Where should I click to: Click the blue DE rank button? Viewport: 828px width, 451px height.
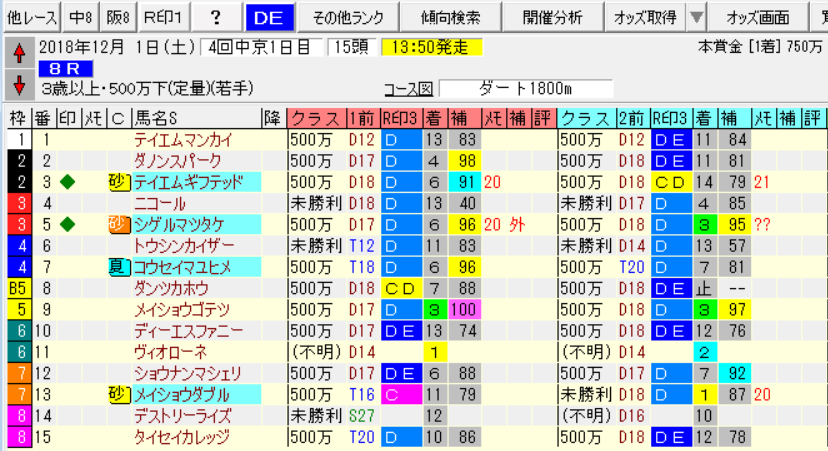point(269,17)
